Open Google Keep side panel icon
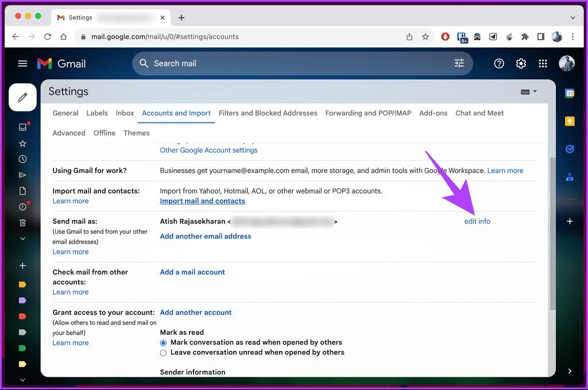588x390 pixels. [570, 121]
